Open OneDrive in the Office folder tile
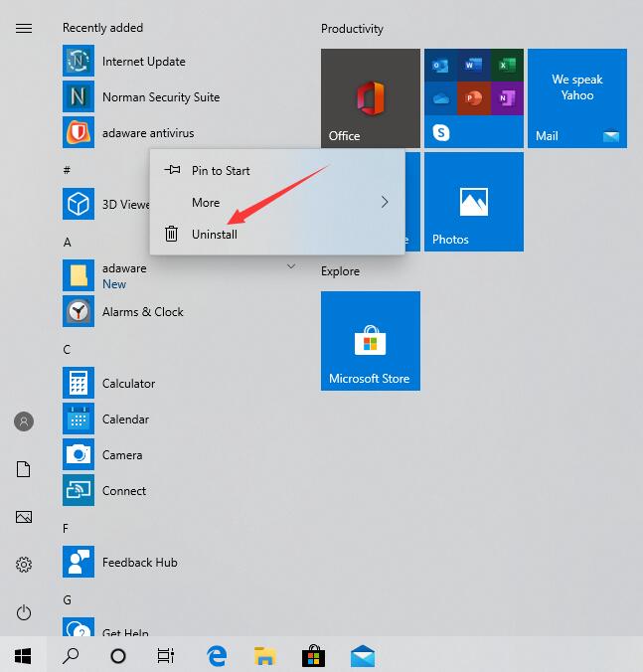Image resolution: width=643 pixels, height=672 pixels. (441, 98)
